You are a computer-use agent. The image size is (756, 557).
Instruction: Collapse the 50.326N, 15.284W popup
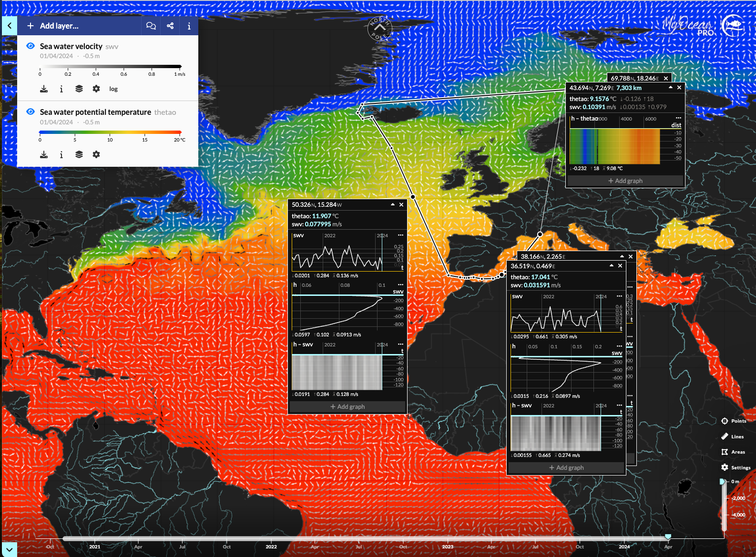393,204
